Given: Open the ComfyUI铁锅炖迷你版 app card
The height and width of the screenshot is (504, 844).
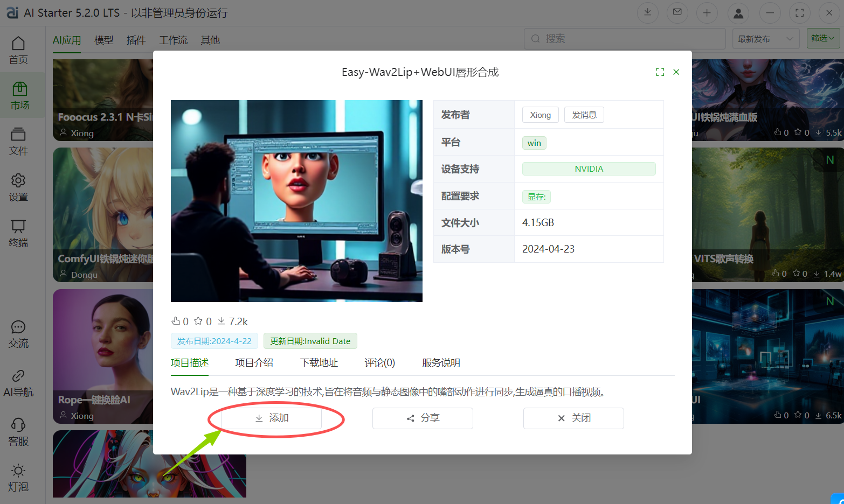Looking at the screenshot, I should coord(103,215).
